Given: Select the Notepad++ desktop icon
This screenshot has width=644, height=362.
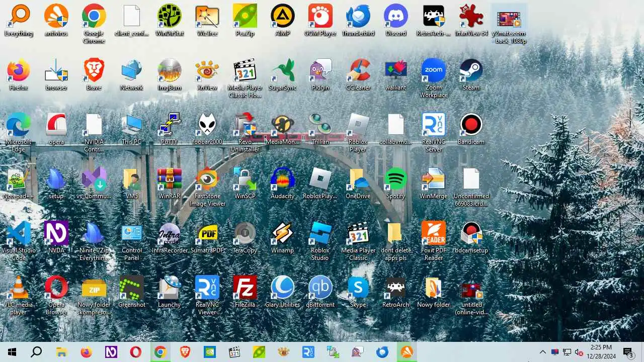Looking at the screenshot, I should pyautogui.click(x=19, y=183).
